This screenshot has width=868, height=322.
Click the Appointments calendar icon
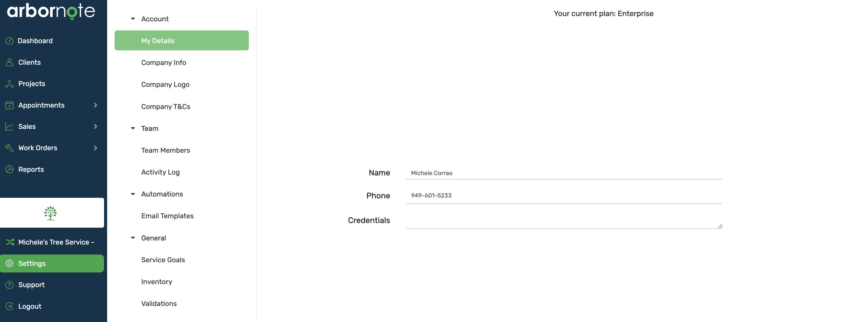click(x=9, y=105)
